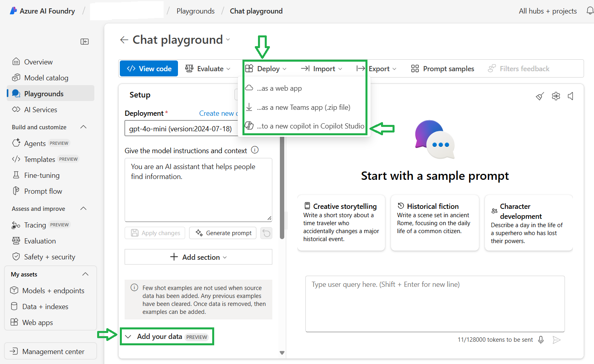Choose deploy as a new Teams app

point(305,107)
